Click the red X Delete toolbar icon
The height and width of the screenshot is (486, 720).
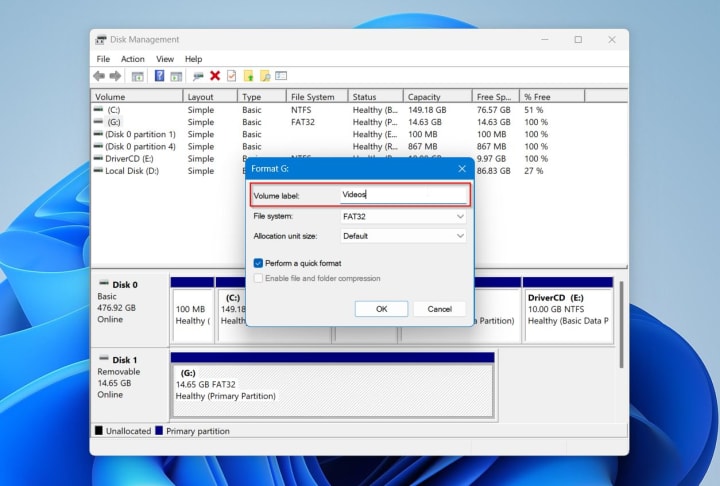[215, 76]
